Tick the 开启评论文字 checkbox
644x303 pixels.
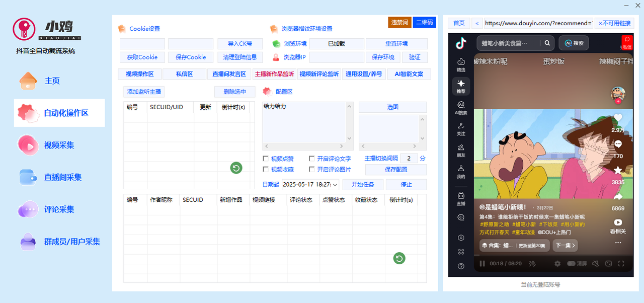click(312, 159)
